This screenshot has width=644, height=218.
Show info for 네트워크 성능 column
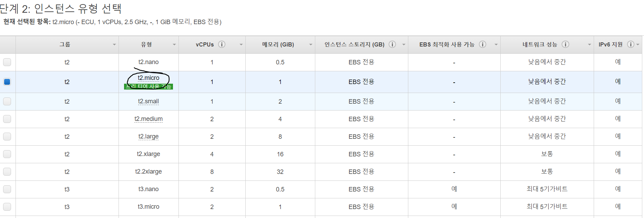tap(565, 44)
